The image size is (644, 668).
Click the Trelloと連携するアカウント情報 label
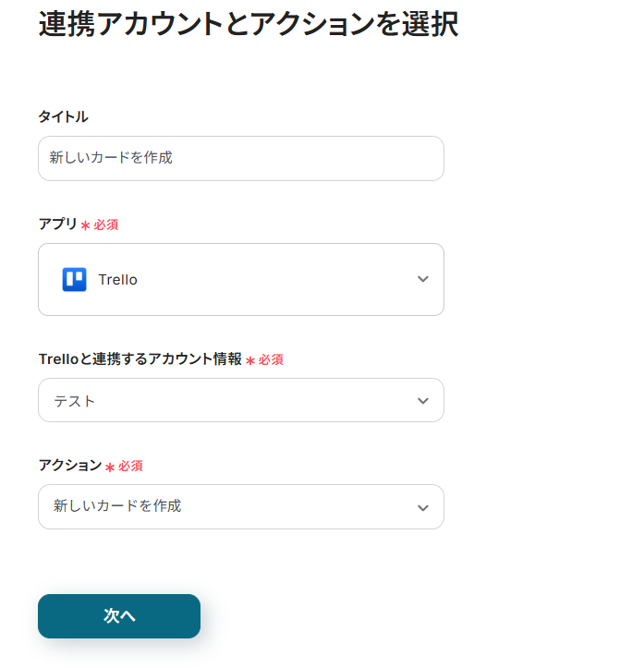(140, 359)
